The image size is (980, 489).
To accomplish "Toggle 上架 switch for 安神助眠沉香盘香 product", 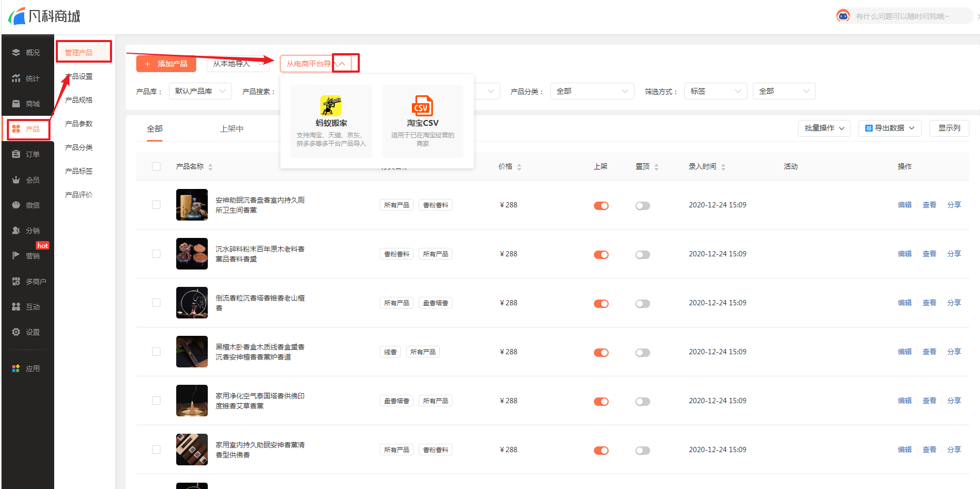I will pyautogui.click(x=601, y=206).
